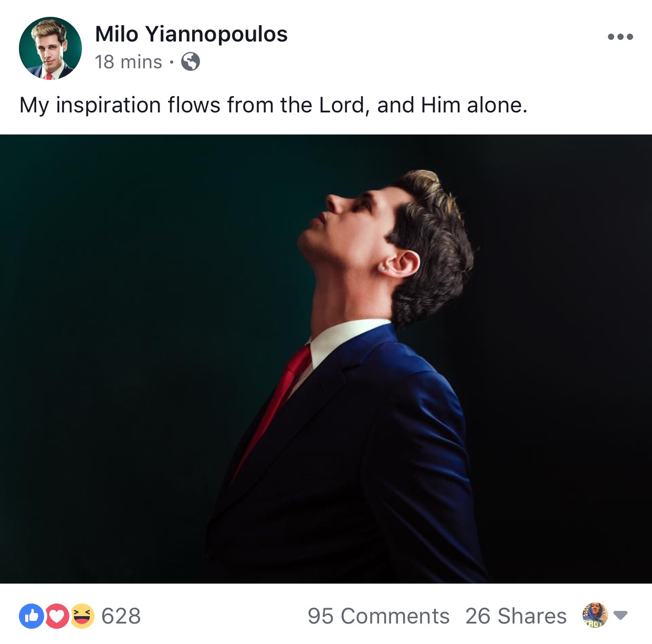Click the "18 mins" post timestamp
Viewport: 652px width, 644px height.
[129, 62]
